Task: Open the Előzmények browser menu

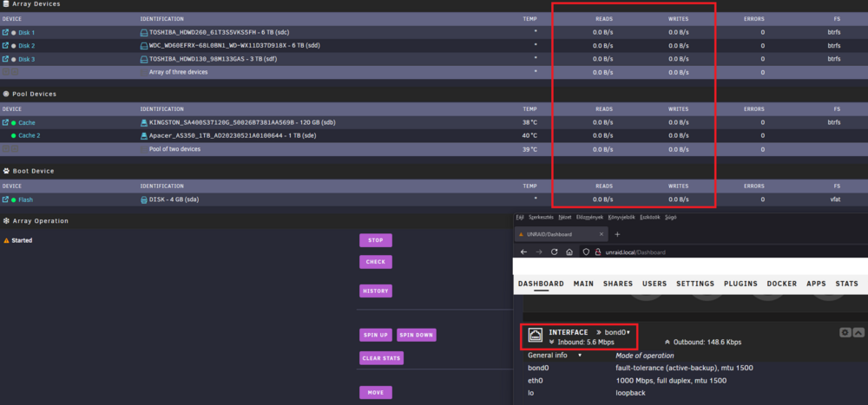Action: 590,218
